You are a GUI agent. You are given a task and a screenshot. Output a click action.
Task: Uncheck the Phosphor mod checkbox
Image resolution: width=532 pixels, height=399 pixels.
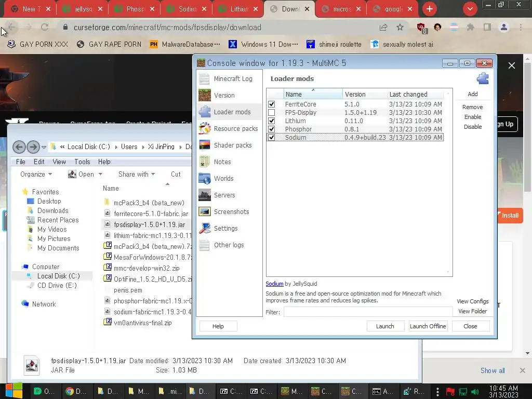pos(271,129)
